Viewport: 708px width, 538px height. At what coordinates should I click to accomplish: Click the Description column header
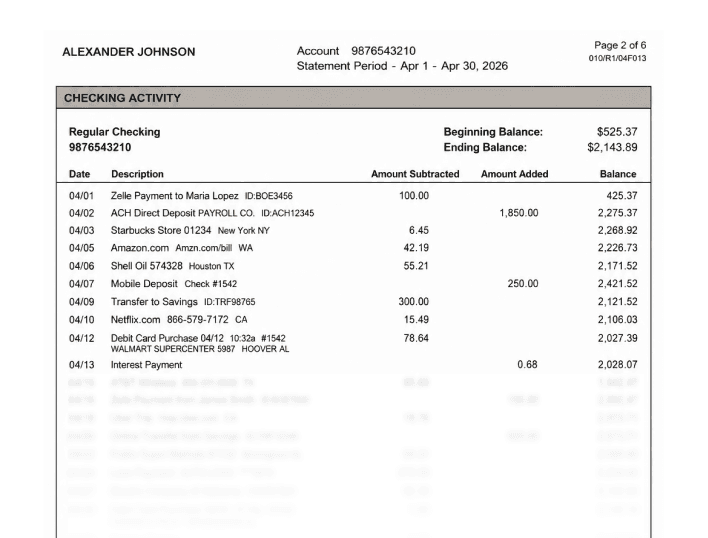[x=137, y=174]
